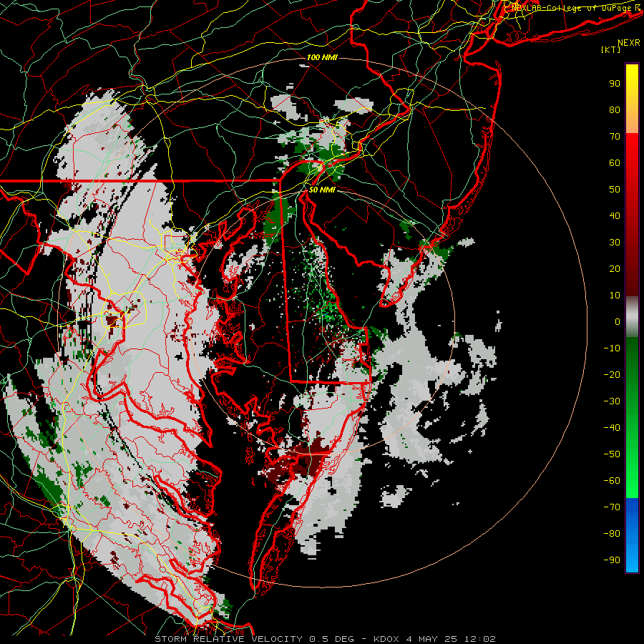This screenshot has width=644, height=644.
Task: Click the 60 value on velocity scale
Action: click(x=615, y=163)
